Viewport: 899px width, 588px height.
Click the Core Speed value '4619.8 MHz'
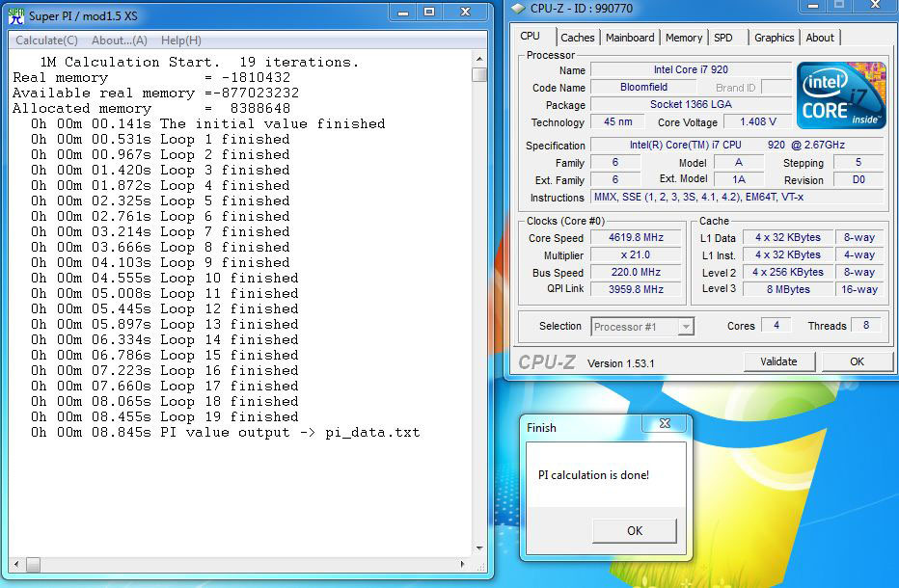pos(636,238)
